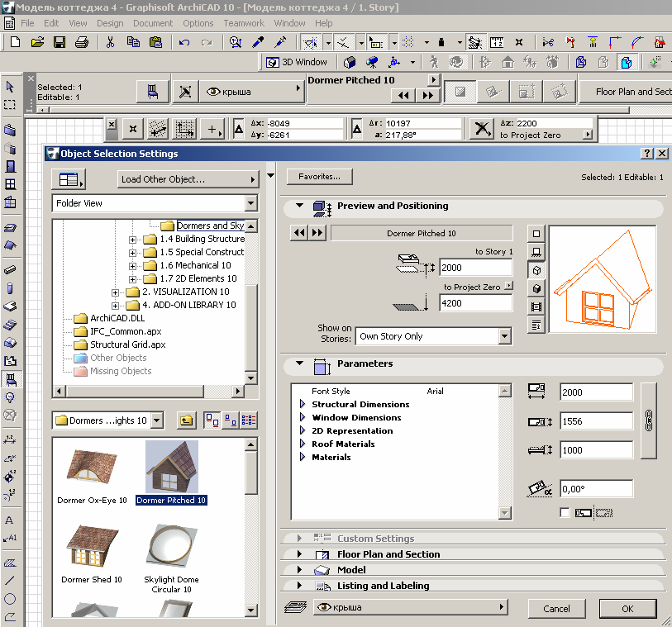Image resolution: width=672 pixels, height=627 pixels.
Task: Select the Arrow tool in the toolbox
Action: pyautogui.click(x=10, y=87)
